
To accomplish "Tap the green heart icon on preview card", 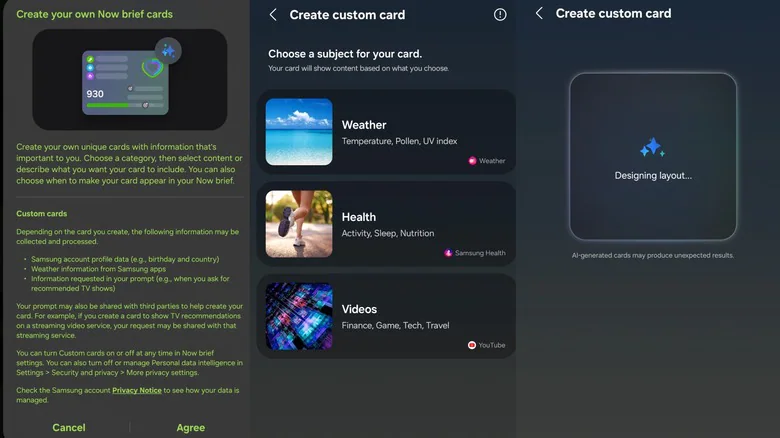I will point(152,68).
